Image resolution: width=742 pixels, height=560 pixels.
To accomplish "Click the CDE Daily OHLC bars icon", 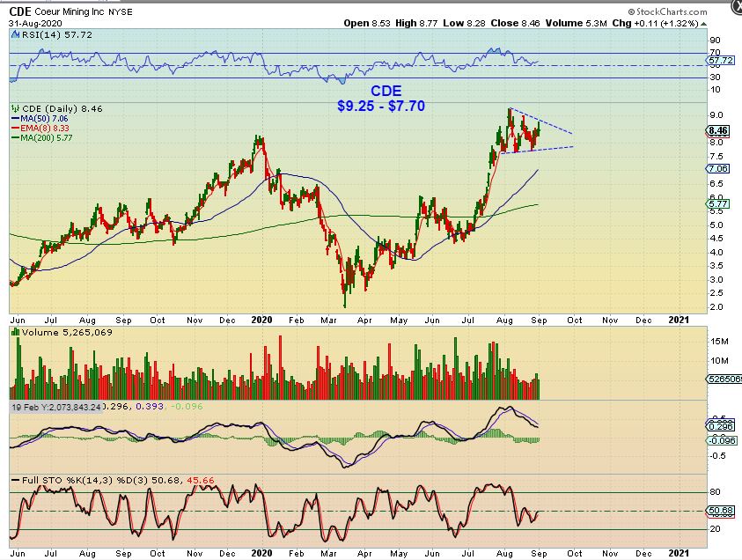I will 16,108.
